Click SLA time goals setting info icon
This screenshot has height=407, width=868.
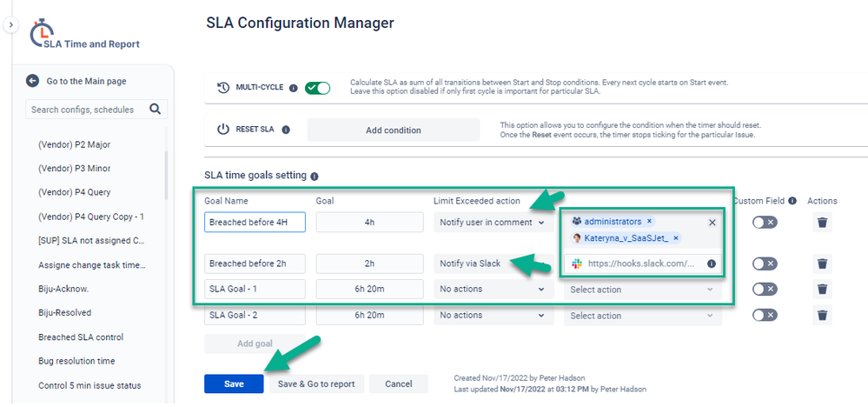[315, 177]
